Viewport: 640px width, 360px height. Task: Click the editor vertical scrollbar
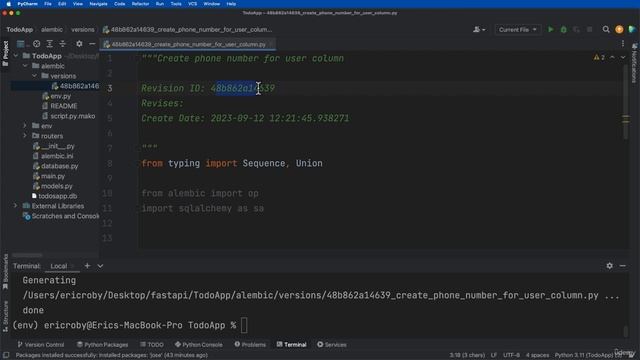pos(625,102)
